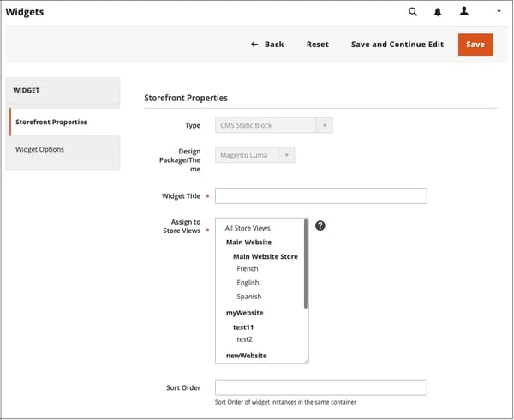Click the store views help icon
The height and width of the screenshot is (420, 514).
[320, 225]
